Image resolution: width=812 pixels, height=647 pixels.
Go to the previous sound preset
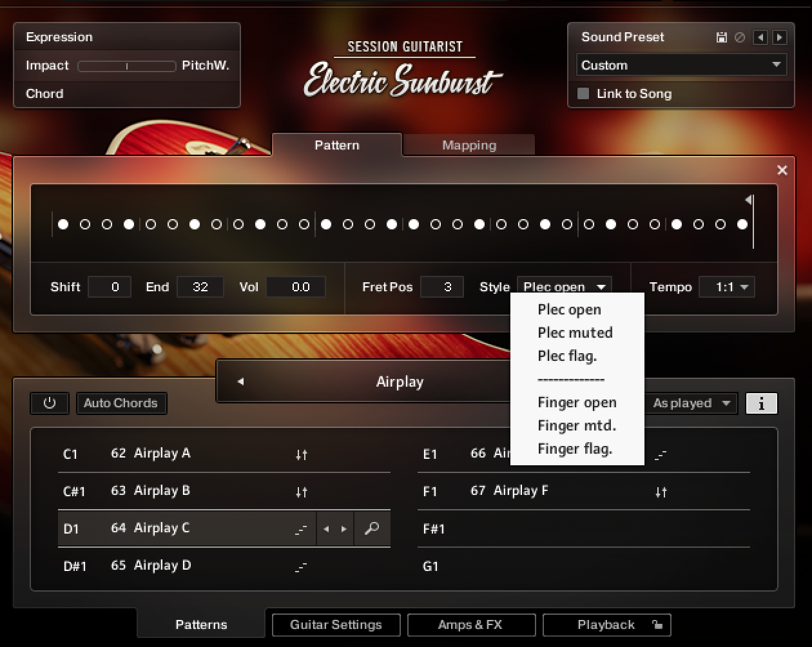point(760,37)
